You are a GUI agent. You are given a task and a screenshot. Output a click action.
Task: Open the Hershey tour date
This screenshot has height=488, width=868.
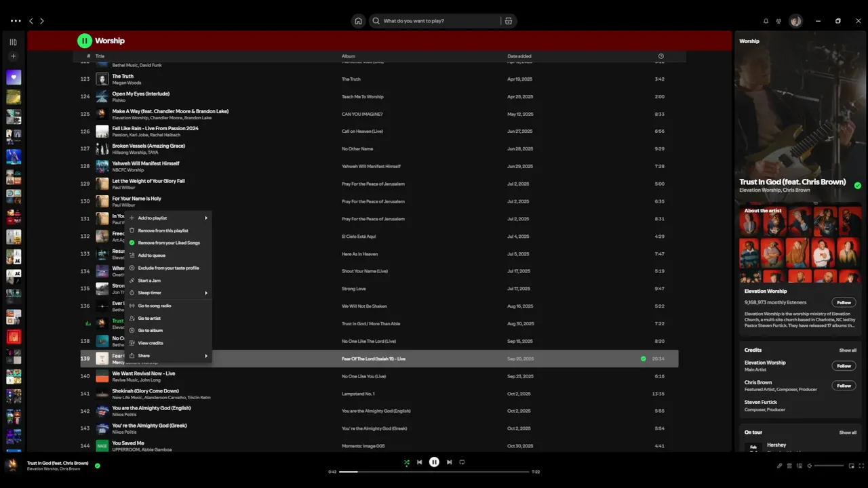[776, 445]
